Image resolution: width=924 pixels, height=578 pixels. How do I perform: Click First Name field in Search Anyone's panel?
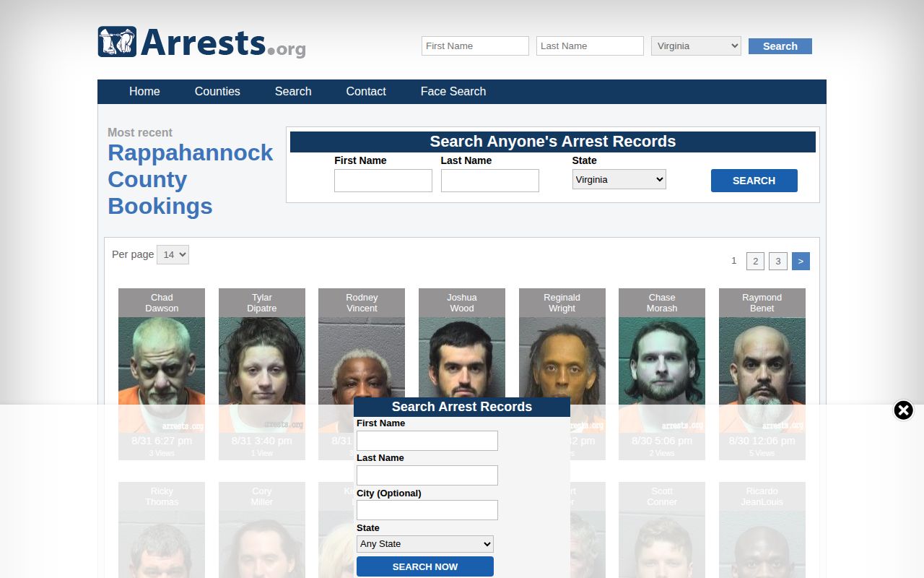pyautogui.click(x=383, y=181)
